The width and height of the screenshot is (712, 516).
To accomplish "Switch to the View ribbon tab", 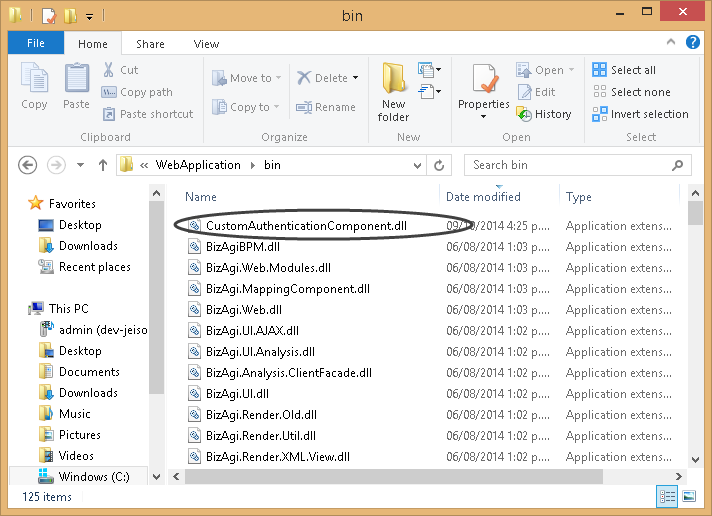I will click(206, 44).
